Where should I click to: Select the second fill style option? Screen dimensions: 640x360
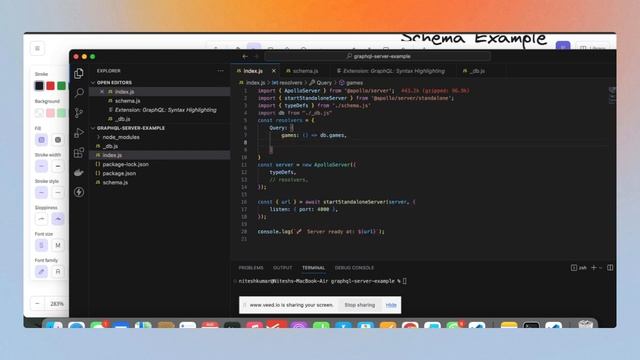click(x=58, y=140)
